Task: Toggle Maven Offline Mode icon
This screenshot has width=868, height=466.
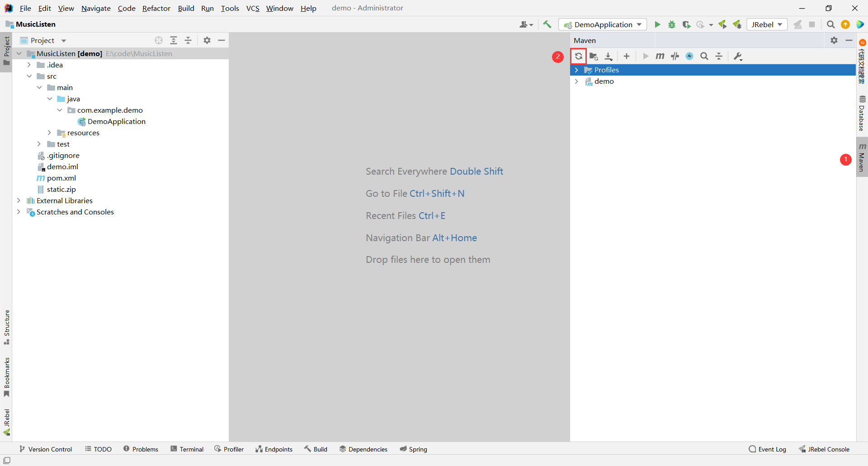Action: 689,56
